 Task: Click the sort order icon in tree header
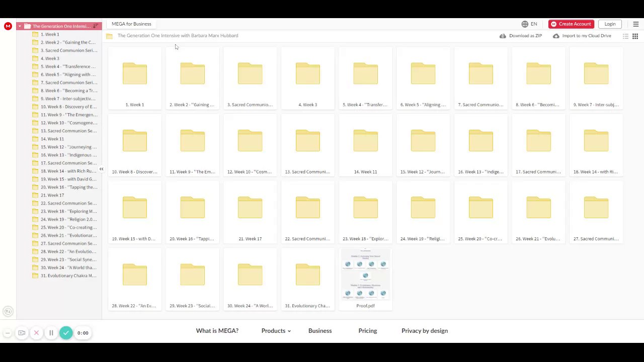[96, 26]
